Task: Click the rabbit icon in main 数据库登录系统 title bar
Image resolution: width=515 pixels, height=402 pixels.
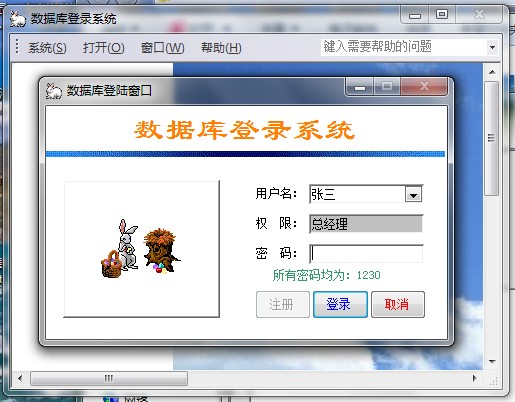Action: point(17,19)
